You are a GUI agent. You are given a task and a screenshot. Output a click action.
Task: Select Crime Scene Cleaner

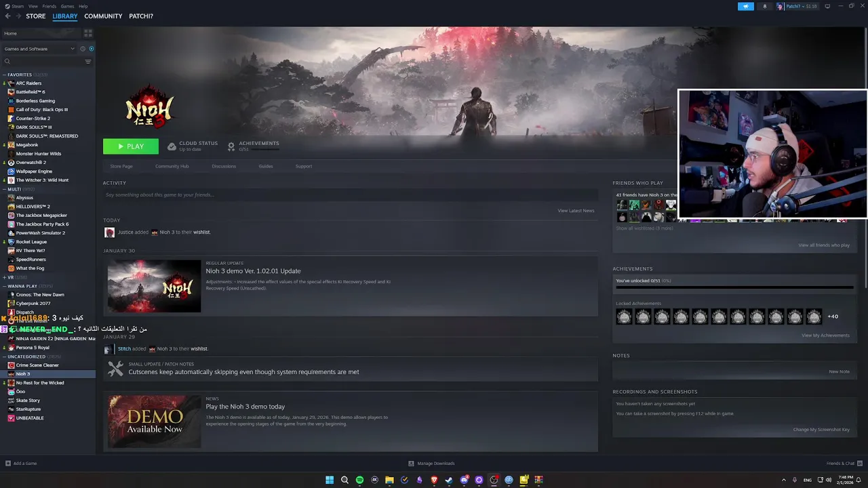(x=37, y=365)
